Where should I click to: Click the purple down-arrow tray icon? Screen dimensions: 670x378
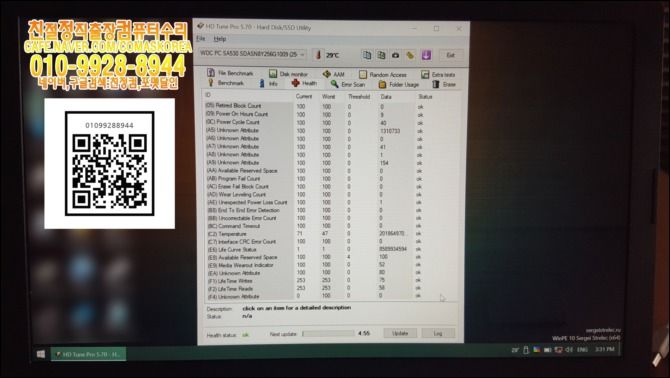[426, 55]
